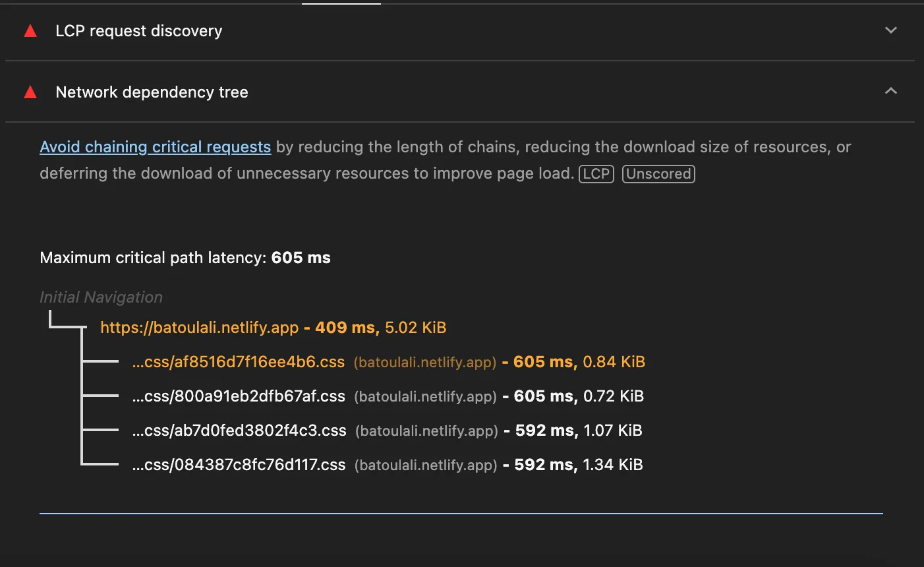
Task: Open the Avoid chaining critical requests link
Action: click(155, 147)
